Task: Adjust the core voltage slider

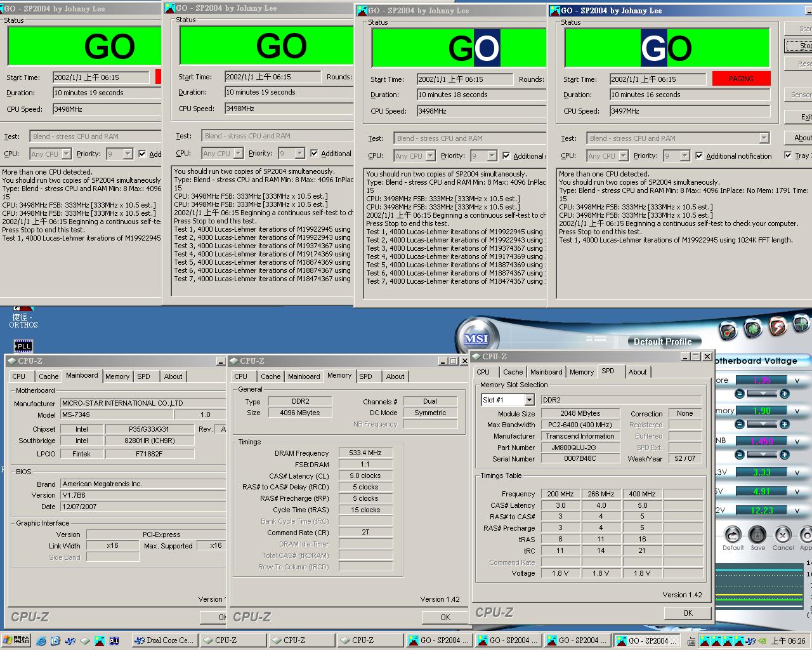Action: (x=761, y=394)
